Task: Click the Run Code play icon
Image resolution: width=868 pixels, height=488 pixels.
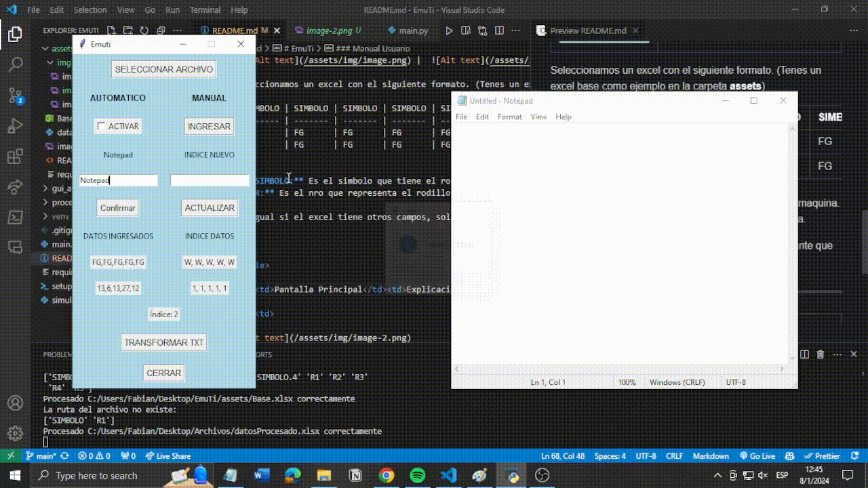Action: [449, 30]
